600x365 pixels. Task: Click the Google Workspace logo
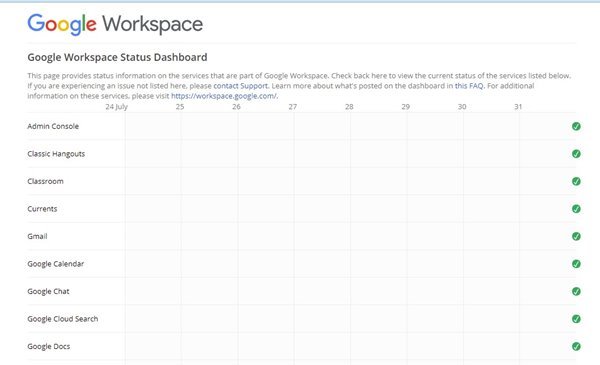pos(115,24)
